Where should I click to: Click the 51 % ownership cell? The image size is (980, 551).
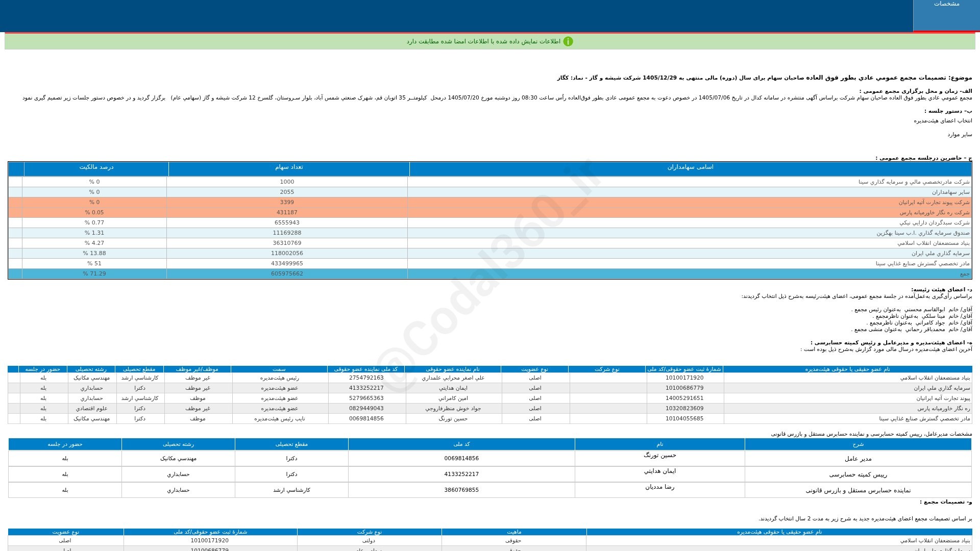[x=94, y=264]
